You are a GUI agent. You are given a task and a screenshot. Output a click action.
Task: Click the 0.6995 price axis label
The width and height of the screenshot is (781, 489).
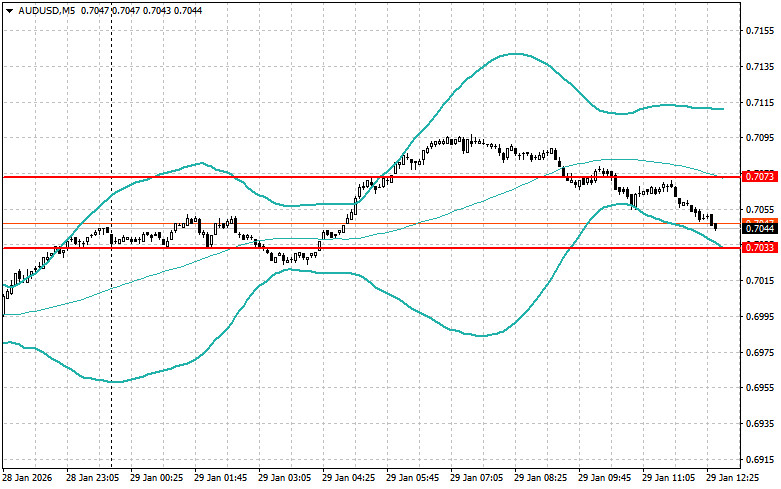point(760,317)
